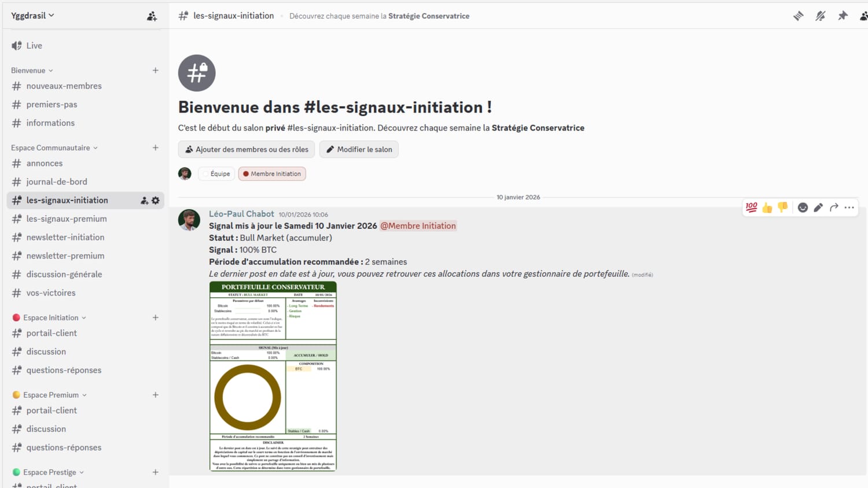868x488 pixels.
Task: Open the Threads icon in the channel header
Action: (x=799, y=16)
